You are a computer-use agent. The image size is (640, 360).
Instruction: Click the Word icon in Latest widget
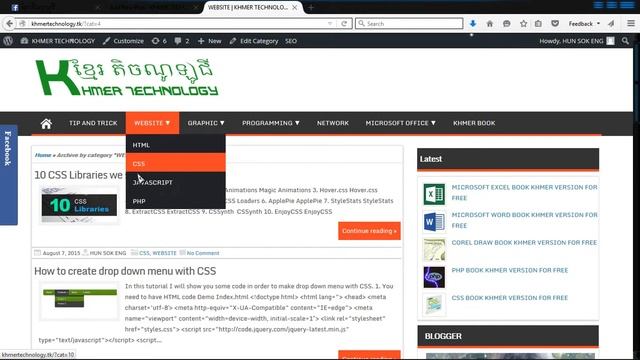point(434,222)
